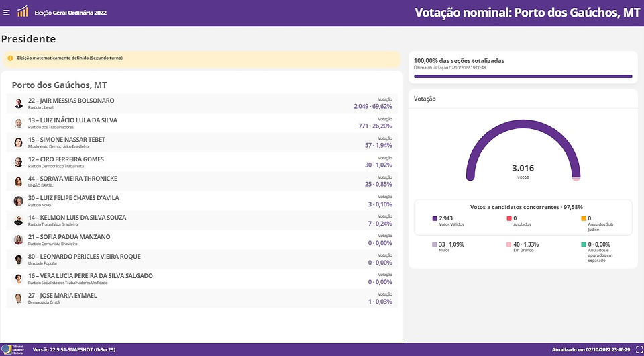Click Jair Messias Bolsonaro's photo

(19, 103)
